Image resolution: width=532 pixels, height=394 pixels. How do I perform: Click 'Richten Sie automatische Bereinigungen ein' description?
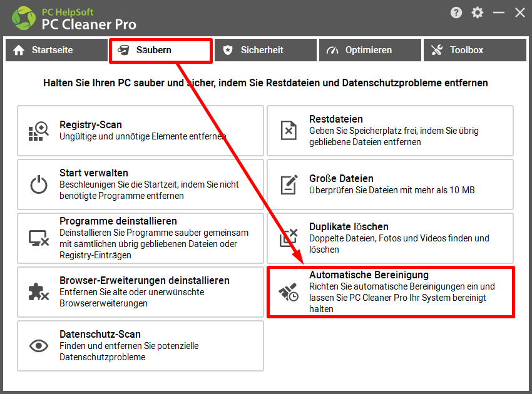(402, 298)
